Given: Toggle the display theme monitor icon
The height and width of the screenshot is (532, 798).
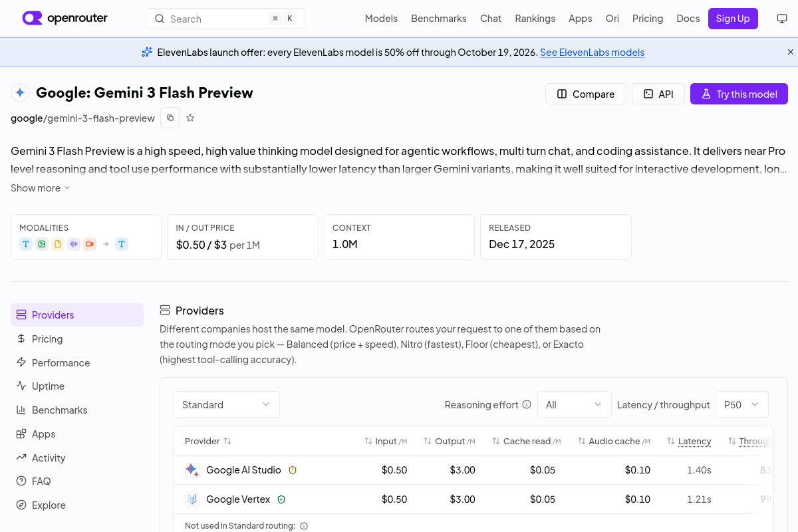Looking at the screenshot, I should pyautogui.click(x=782, y=19).
